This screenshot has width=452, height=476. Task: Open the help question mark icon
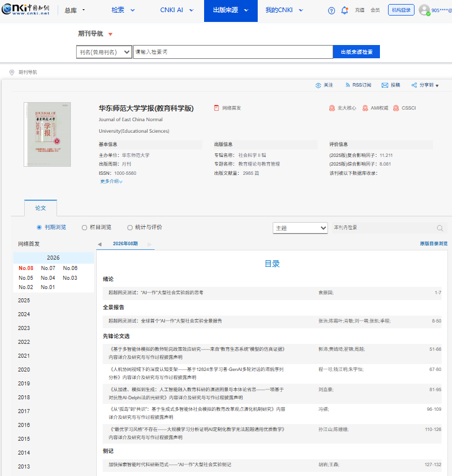(x=332, y=10)
